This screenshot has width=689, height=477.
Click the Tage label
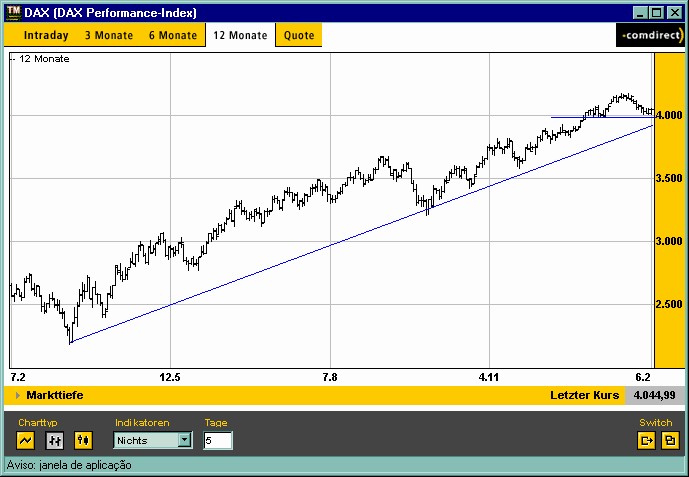216,423
